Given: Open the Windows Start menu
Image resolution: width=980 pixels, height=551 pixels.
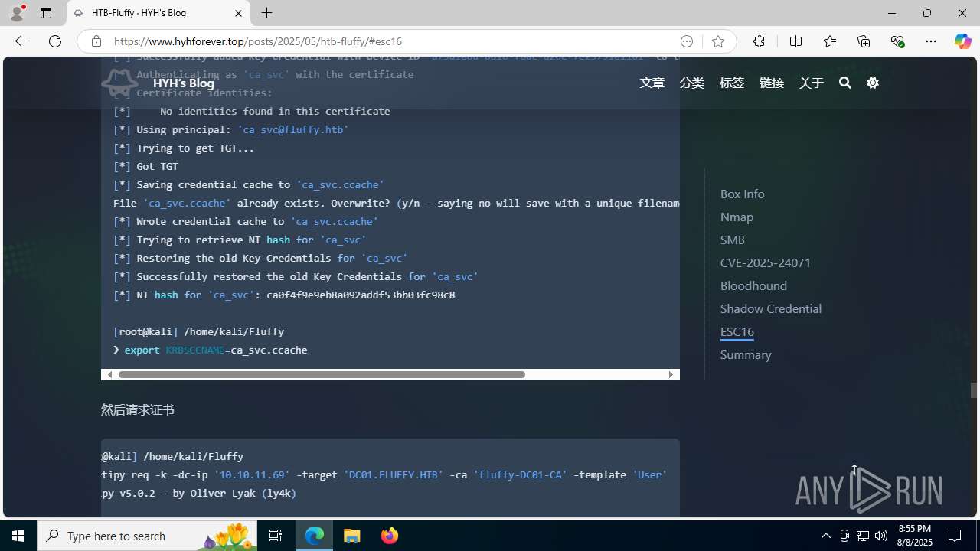Looking at the screenshot, I should click(18, 536).
